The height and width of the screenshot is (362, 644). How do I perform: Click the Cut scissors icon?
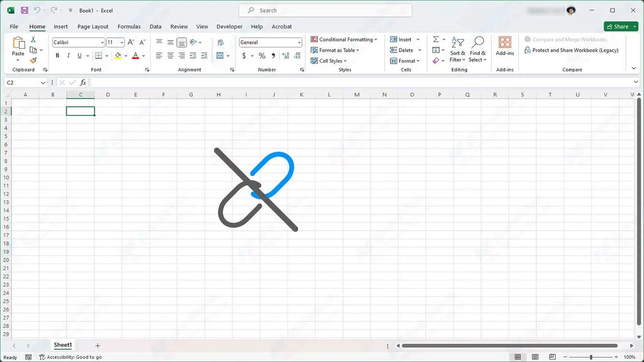[x=33, y=40]
